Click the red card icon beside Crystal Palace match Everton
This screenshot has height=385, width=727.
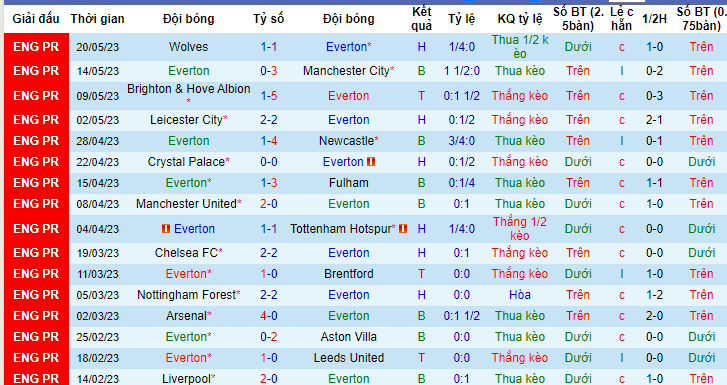pyautogui.click(x=371, y=162)
